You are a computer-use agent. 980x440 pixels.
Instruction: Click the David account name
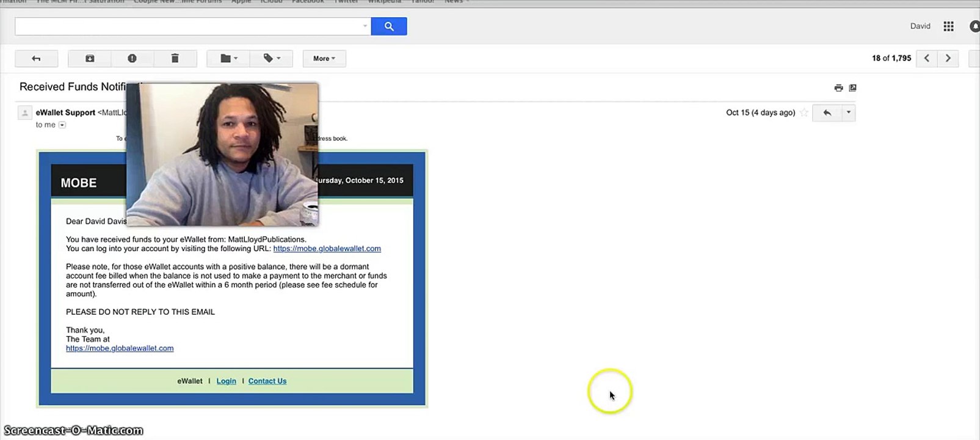point(920,26)
